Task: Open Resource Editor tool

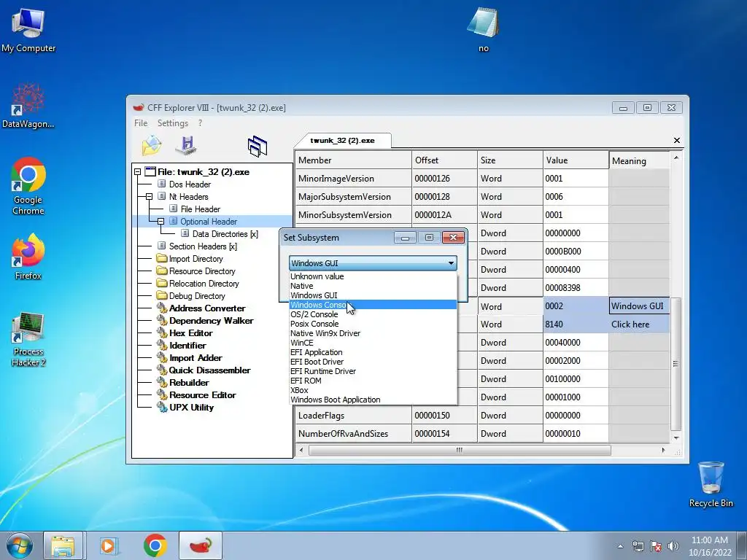Action: [203, 394]
